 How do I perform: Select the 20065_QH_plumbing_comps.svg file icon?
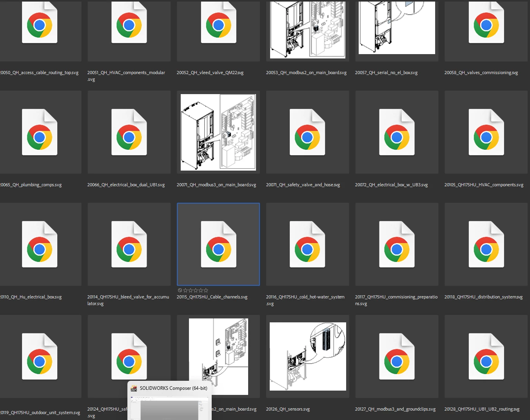tap(40, 132)
